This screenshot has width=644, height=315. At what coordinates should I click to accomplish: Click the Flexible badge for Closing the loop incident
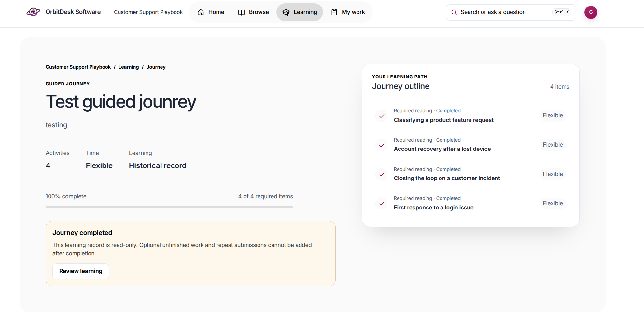553,174
